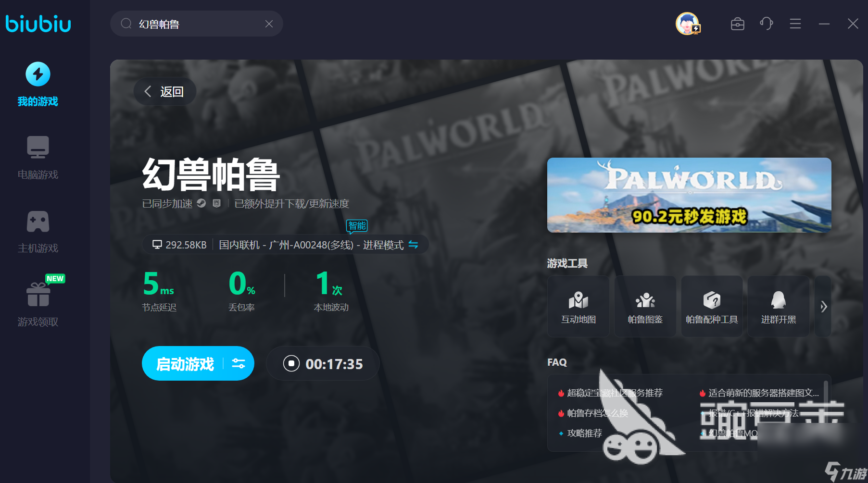Open node selector 国内联机 - 广州-A00248
Viewport: 868px width, 483px height.
click(x=311, y=245)
